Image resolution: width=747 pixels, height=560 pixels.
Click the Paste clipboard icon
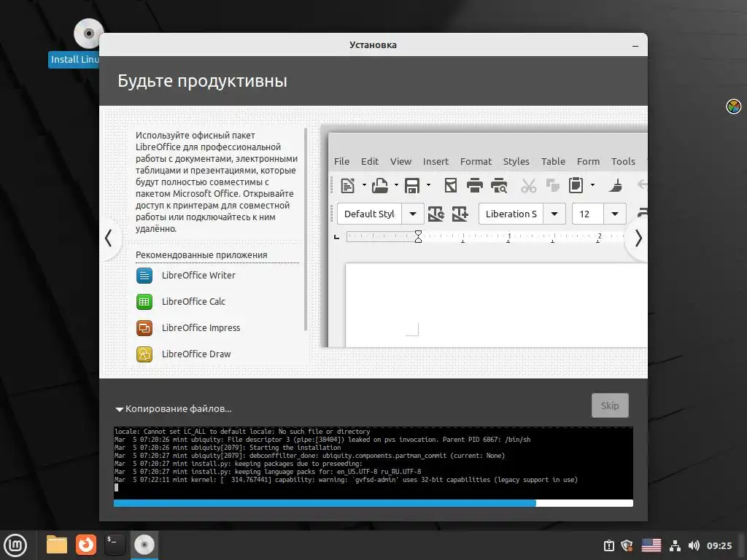(576, 185)
